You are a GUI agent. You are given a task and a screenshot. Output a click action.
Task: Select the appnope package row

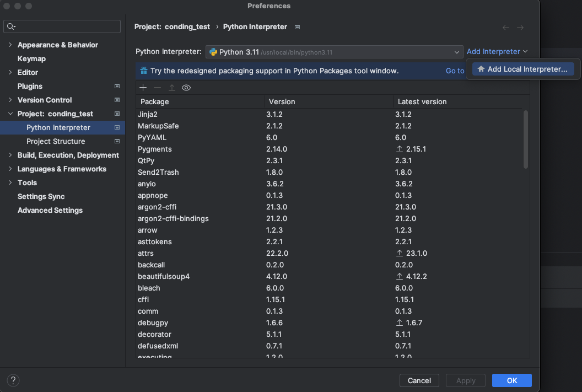tap(329, 195)
